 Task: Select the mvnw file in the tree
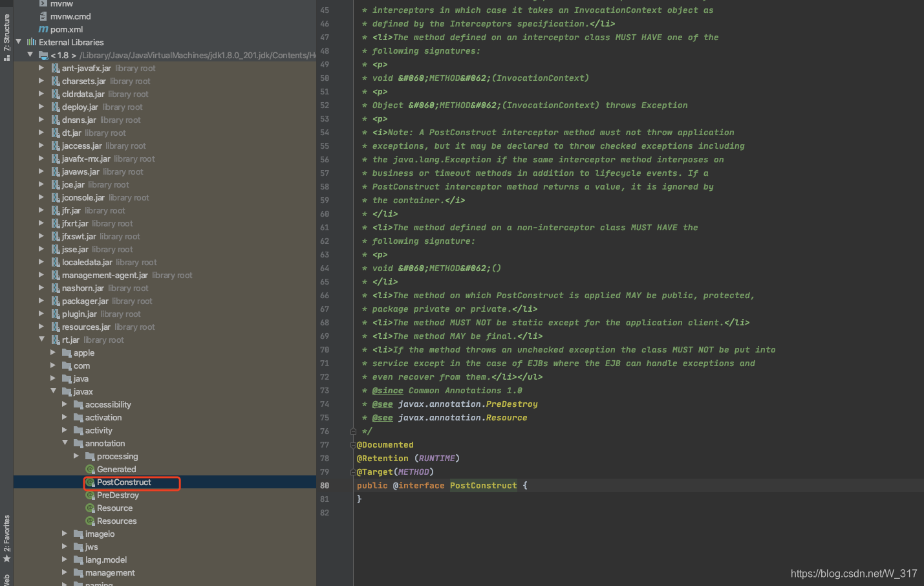click(61, 4)
